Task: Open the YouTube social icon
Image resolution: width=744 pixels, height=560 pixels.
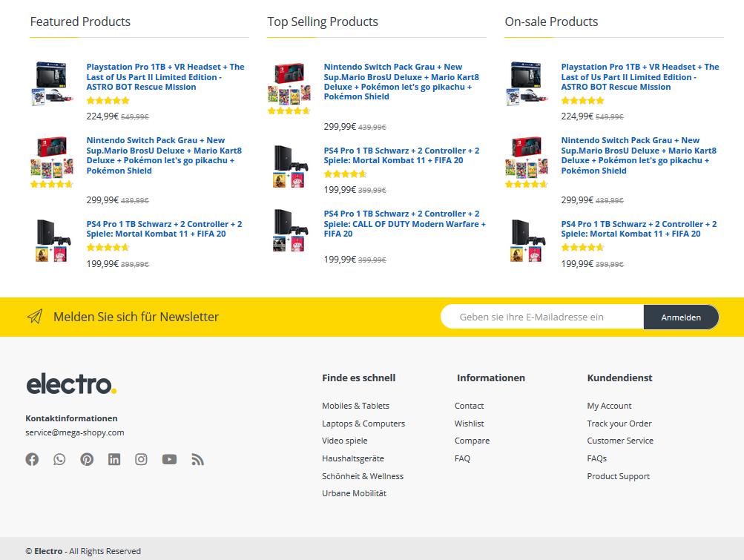Action: point(169,459)
